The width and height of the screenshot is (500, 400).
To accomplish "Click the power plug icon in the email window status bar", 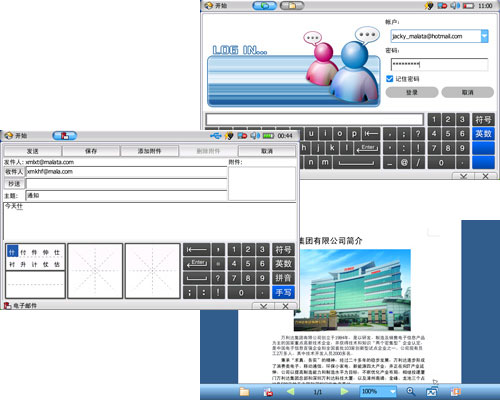I will pos(229,136).
